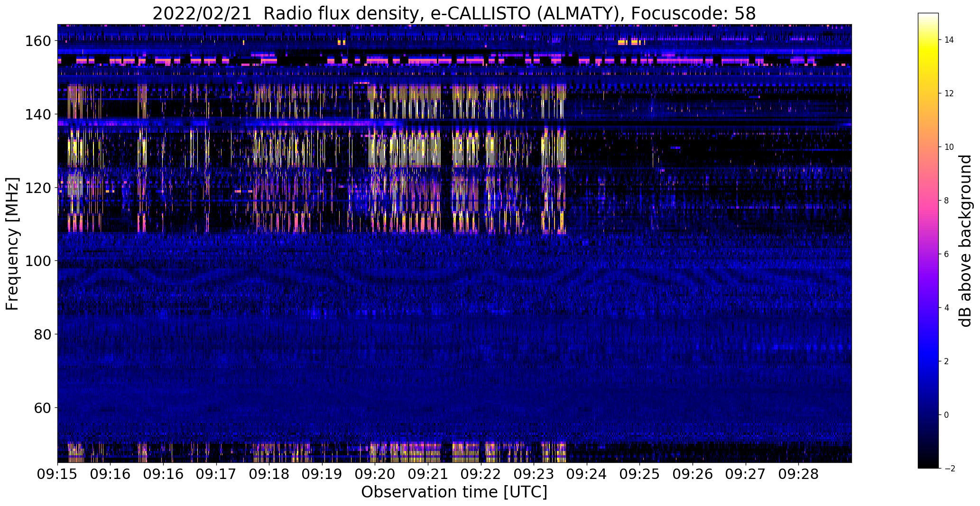Click the −2 tick on the colorbar
The width and height of the screenshot is (980, 506).
pyautogui.click(x=949, y=469)
